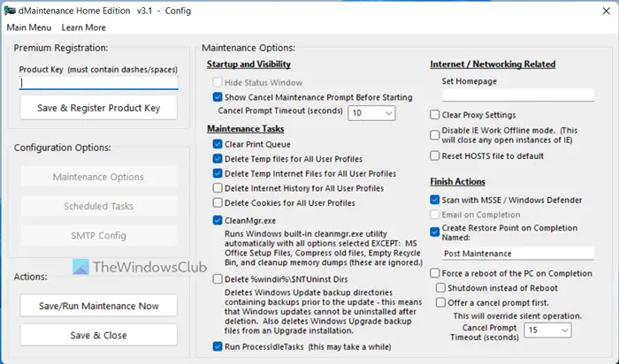Open Scheduled Tasks configuration page
This screenshot has width=619, height=364.
[x=99, y=206]
